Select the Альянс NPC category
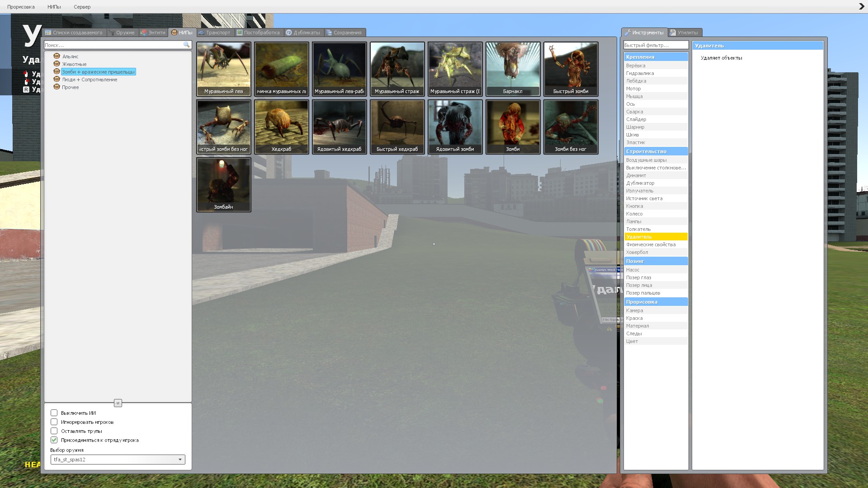868x488 pixels. pos(70,56)
